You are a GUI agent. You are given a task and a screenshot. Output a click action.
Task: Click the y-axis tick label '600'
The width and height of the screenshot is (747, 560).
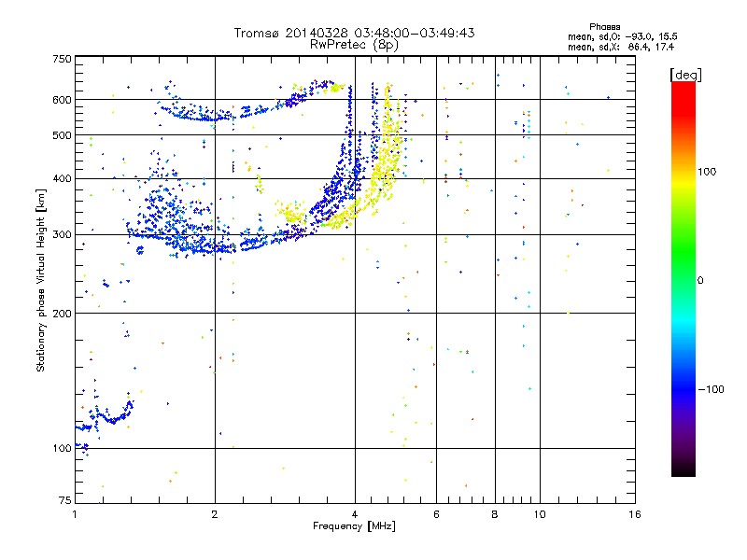tap(63, 100)
